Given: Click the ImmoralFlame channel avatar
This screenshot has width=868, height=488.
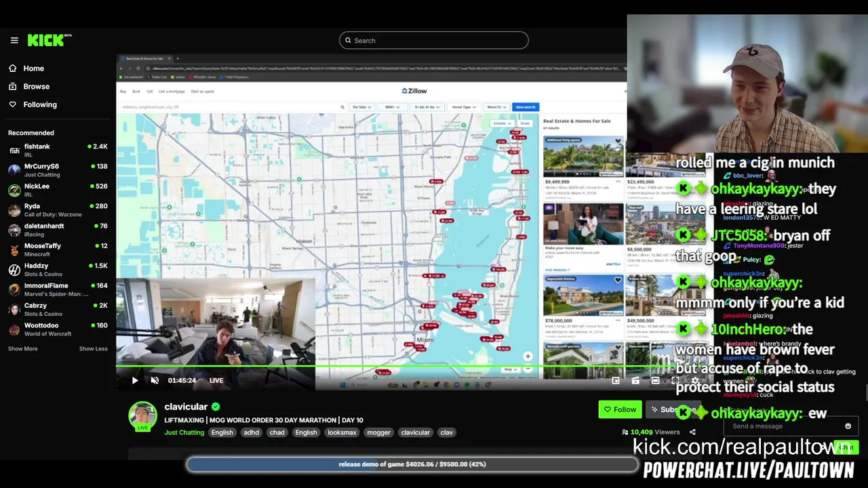Looking at the screenshot, I should (x=14, y=289).
